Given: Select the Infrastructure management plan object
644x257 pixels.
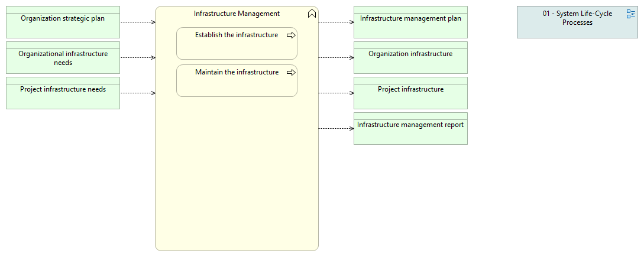Looking at the screenshot, I should 411,22.
